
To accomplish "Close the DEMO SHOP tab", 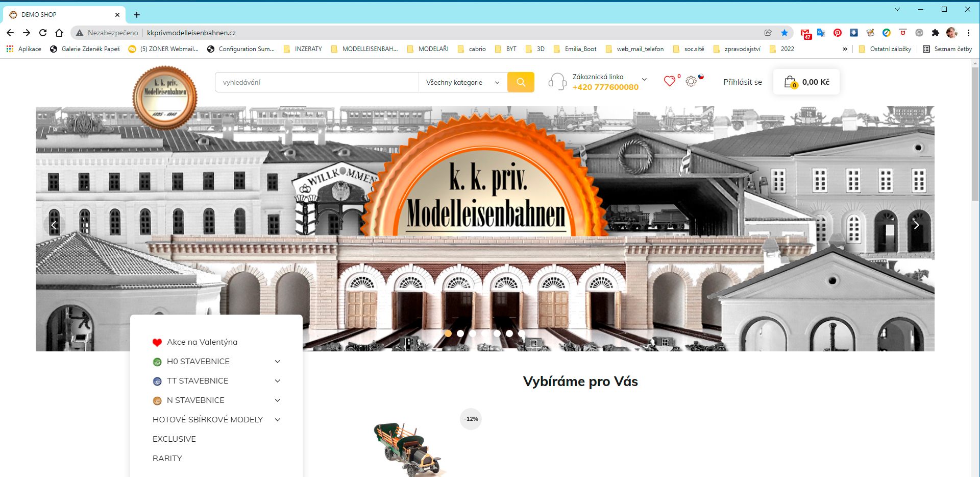I will click(117, 15).
